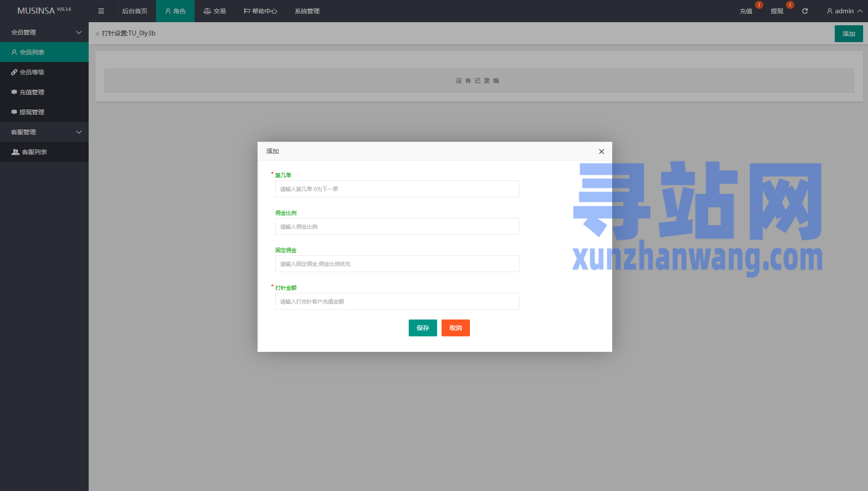
Task: Click 提现 notification with red badge
Action: point(777,11)
